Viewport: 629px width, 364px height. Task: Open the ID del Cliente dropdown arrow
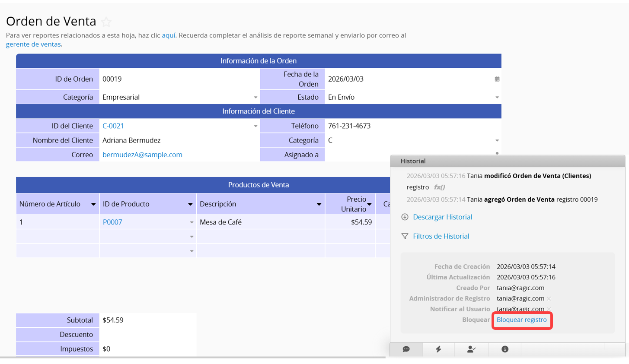click(255, 126)
